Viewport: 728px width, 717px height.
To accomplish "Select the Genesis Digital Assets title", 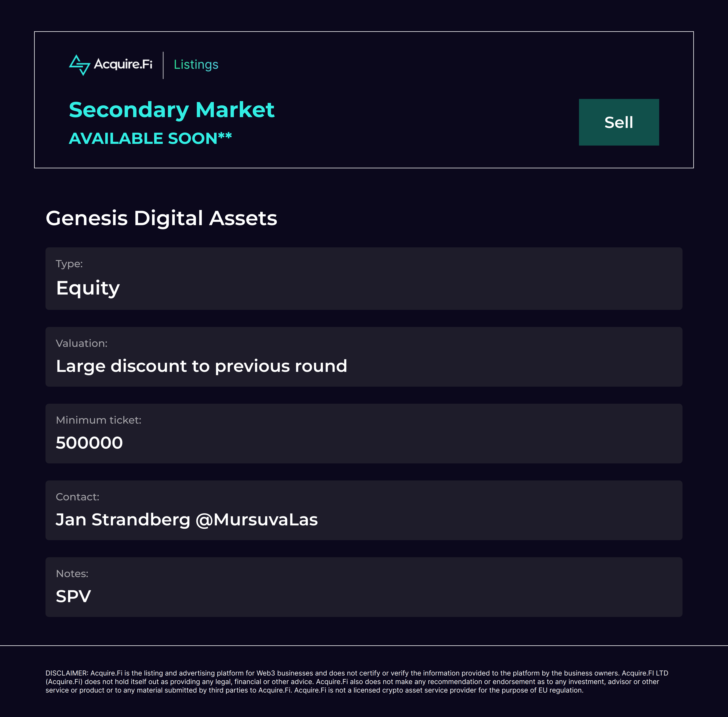I will [x=161, y=218].
